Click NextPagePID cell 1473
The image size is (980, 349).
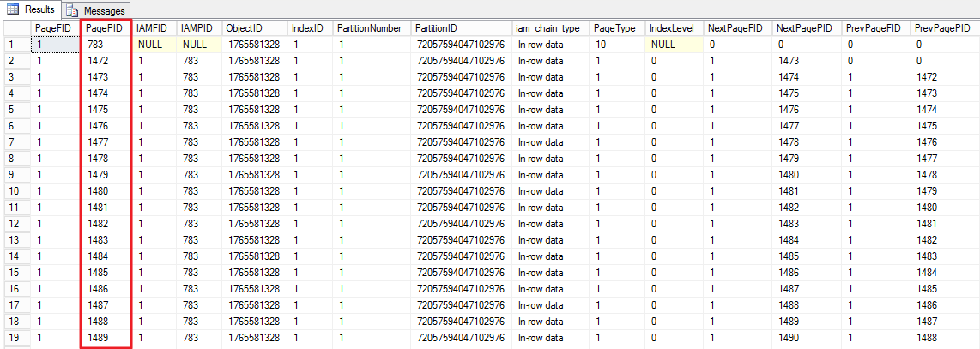pyautogui.click(x=807, y=61)
